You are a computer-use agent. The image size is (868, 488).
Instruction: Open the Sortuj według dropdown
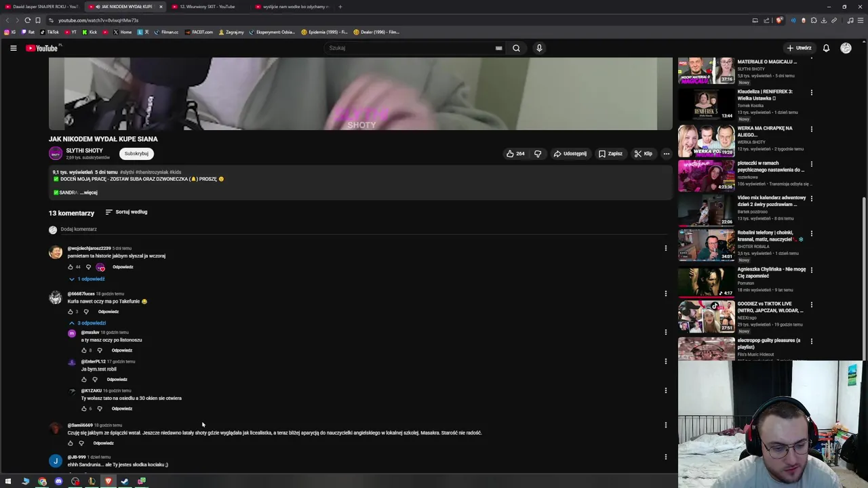[x=126, y=212]
